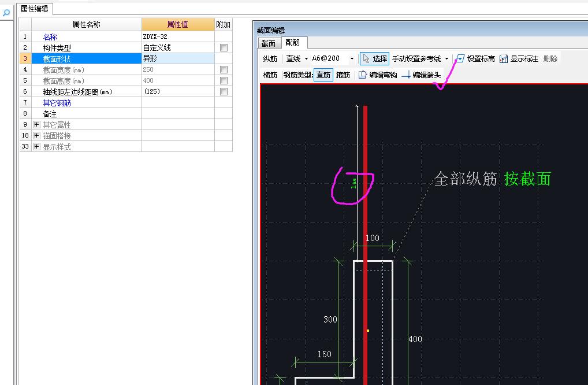This screenshot has width=588, height=385.
Task: Click the yellow grip point on rebar
Action: 368,331
